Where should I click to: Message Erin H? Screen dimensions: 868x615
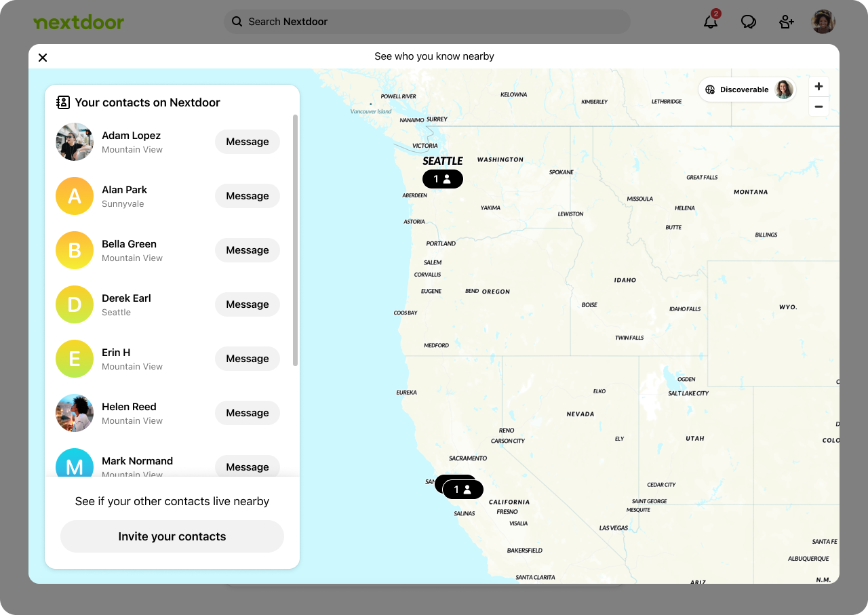[x=247, y=359]
